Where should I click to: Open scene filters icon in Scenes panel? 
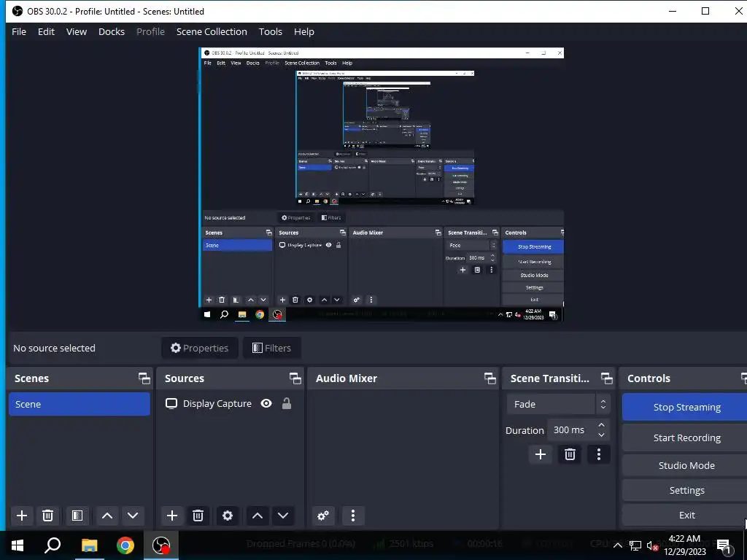pos(77,516)
